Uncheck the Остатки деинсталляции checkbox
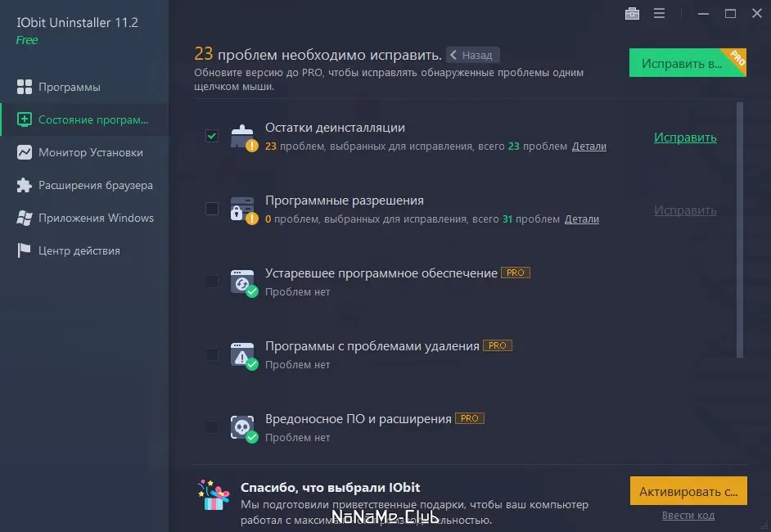 pyautogui.click(x=212, y=136)
